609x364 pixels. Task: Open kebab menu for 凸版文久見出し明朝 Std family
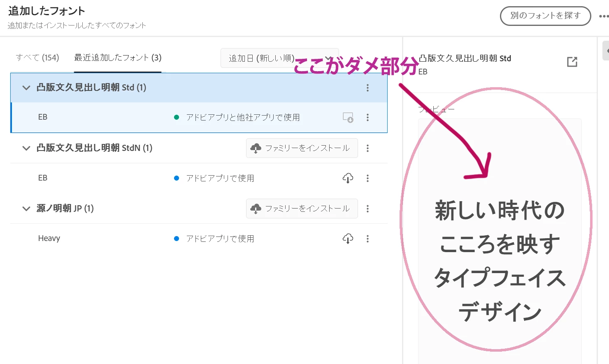click(x=367, y=88)
